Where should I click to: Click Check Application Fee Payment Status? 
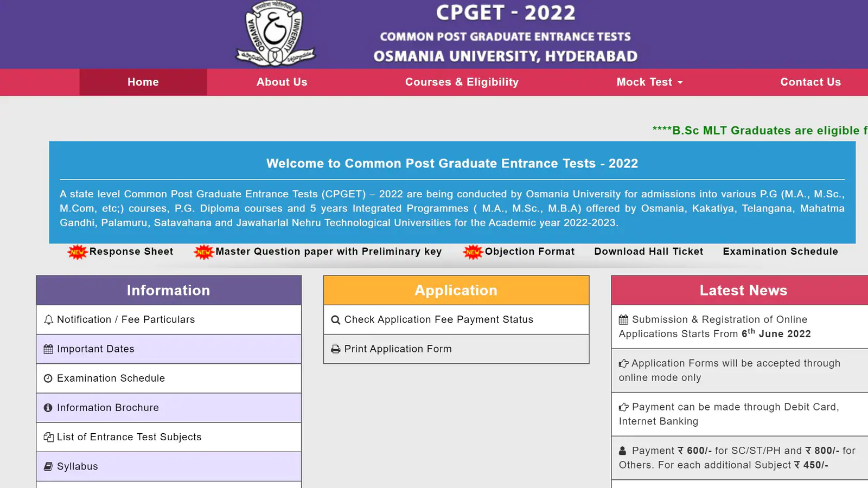coord(456,320)
